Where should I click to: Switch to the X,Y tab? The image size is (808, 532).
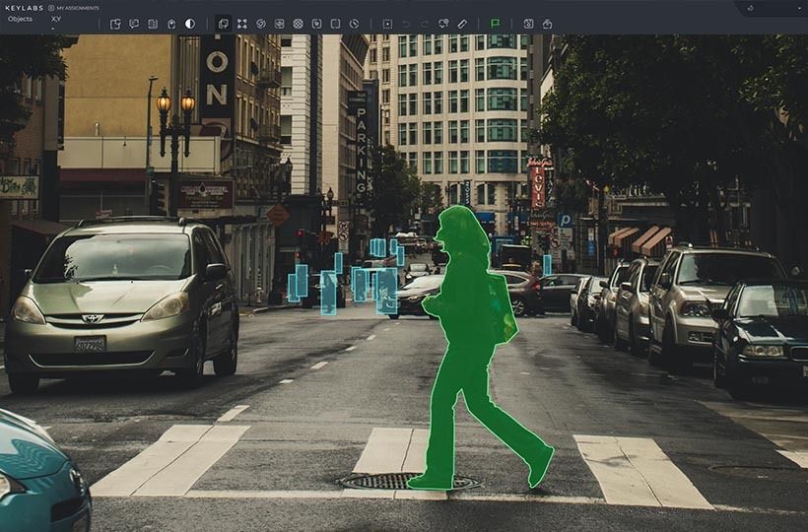[x=56, y=19]
